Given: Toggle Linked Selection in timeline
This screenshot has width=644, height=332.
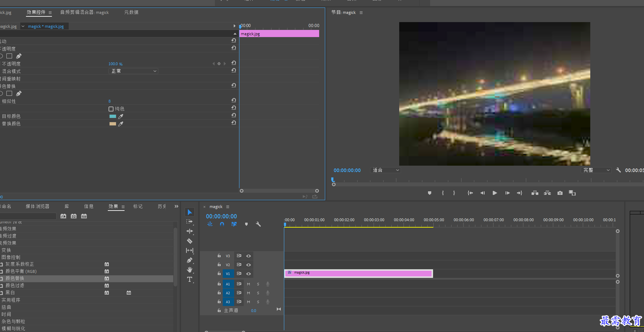Looking at the screenshot, I should (x=234, y=224).
